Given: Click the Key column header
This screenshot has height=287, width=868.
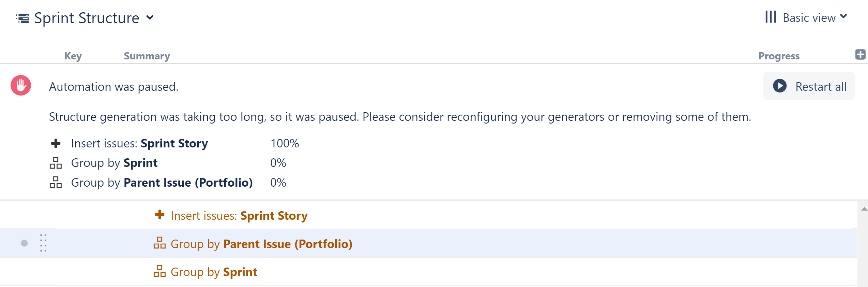Looking at the screenshot, I should point(73,56).
